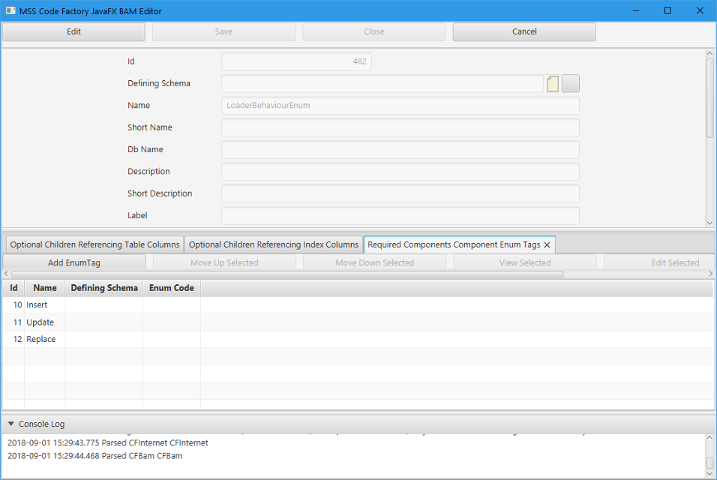Focus the Description text field
The width and height of the screenshot is (717, 480).
[400, 172]
